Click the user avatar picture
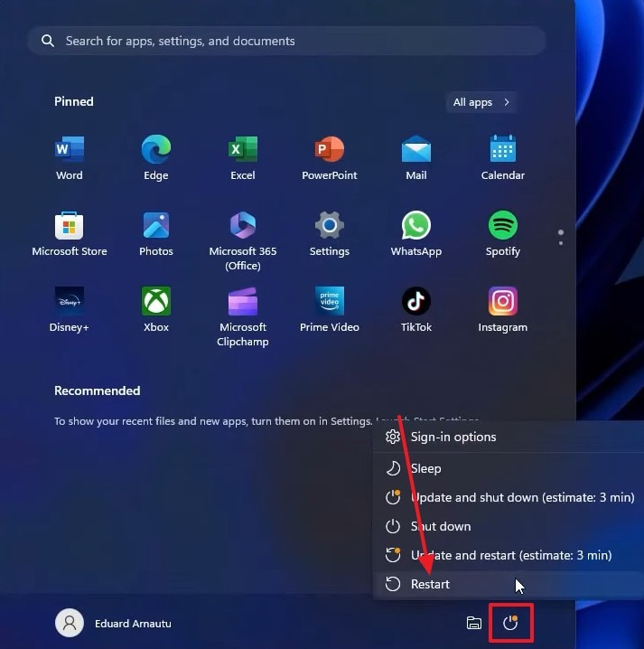Screen dimensions: 644x649 click(x=69, y=623)
